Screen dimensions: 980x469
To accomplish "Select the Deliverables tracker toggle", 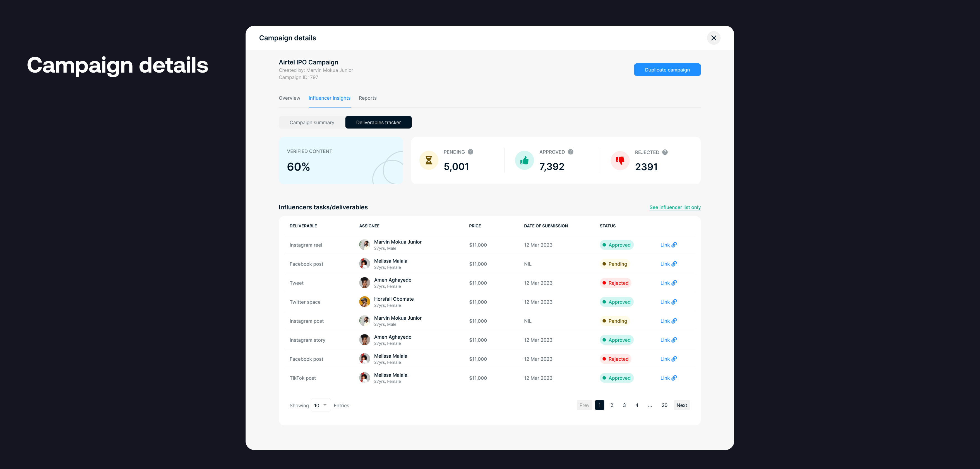I will tap(378, 122).
